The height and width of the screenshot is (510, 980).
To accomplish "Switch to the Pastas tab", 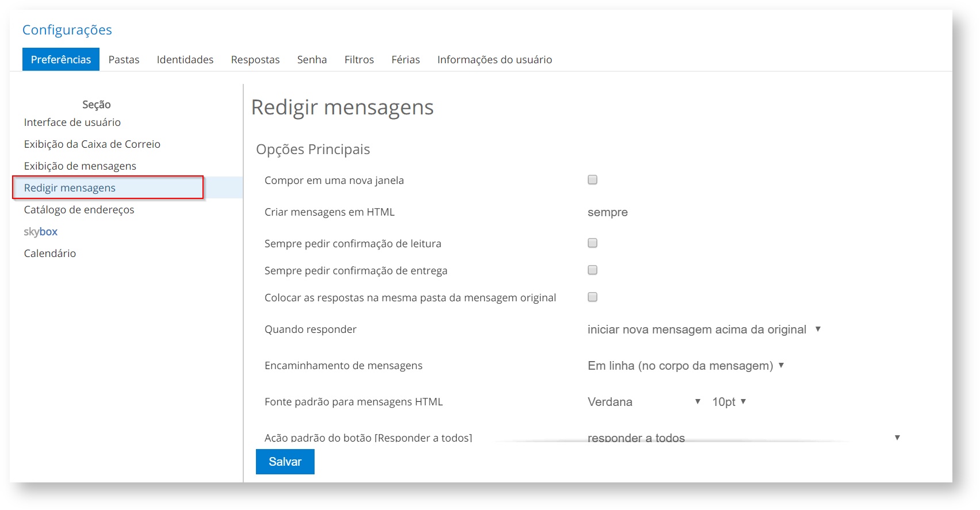I will tap(124, 60).
